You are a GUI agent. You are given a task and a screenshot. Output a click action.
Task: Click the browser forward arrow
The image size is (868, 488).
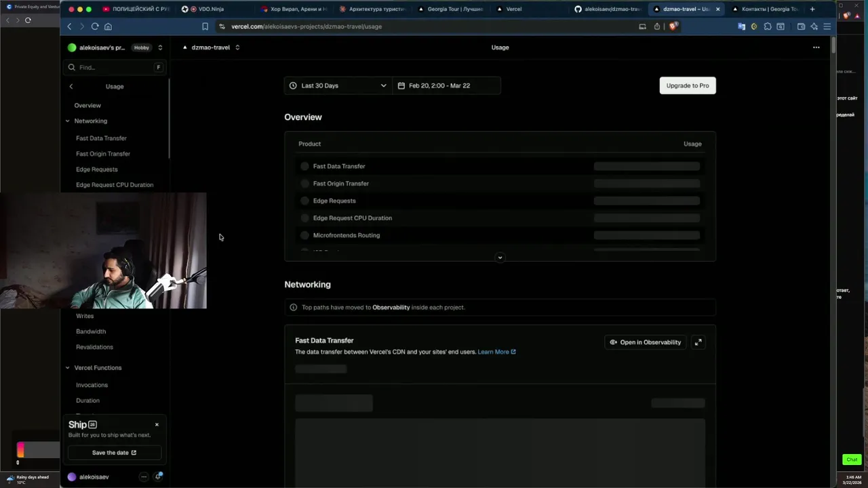82,26
